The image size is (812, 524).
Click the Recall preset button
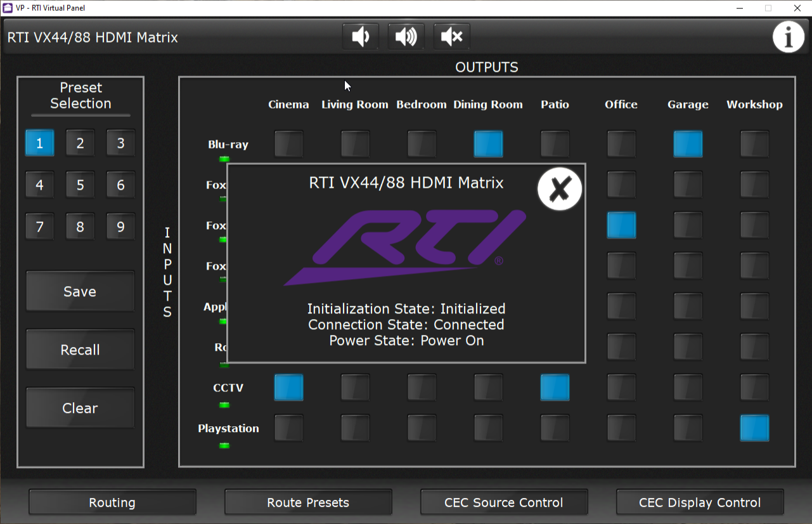click(80, 350)
